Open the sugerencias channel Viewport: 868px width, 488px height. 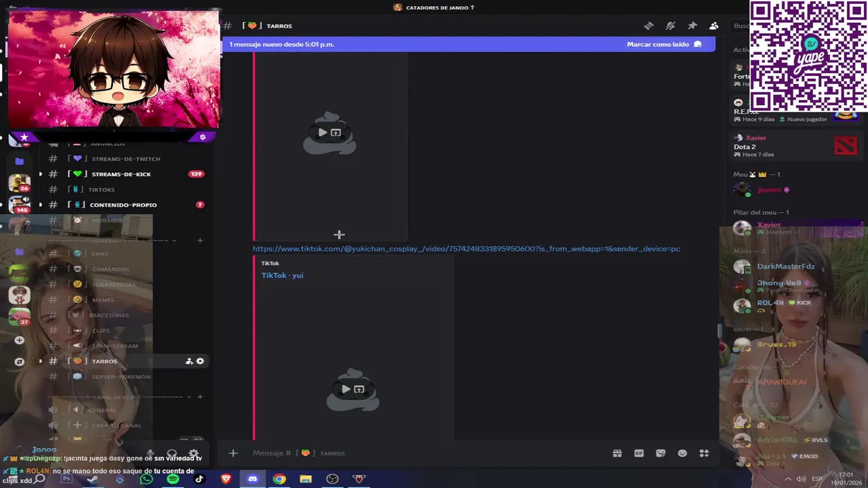125,285
